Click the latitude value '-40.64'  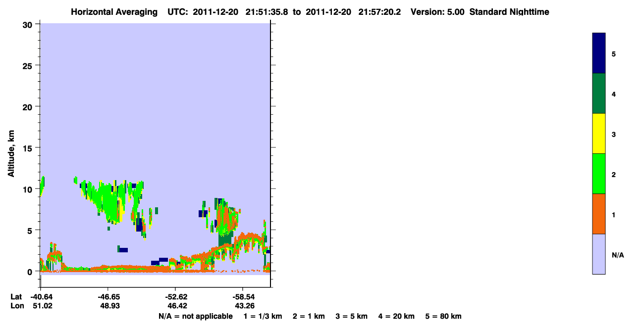point(41,297)
